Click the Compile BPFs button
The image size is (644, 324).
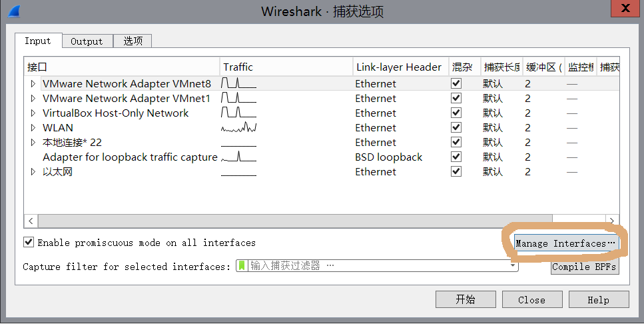(585, 267)
